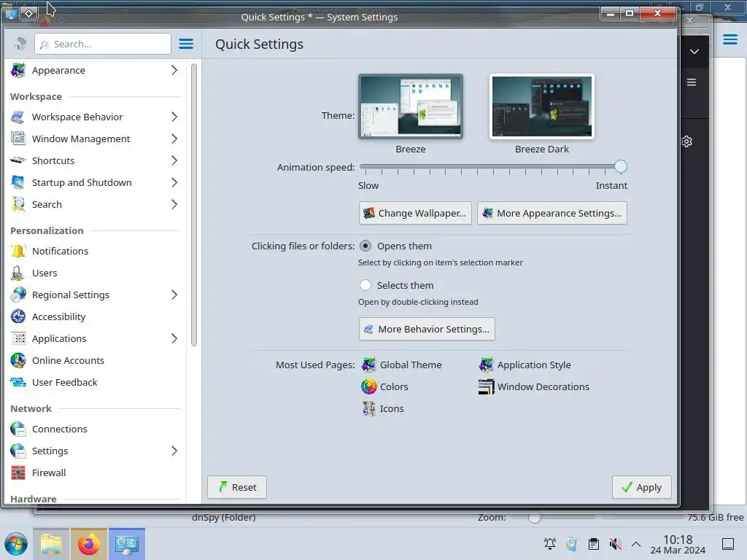Expand the Search category chevron

[x=174, y=204]
